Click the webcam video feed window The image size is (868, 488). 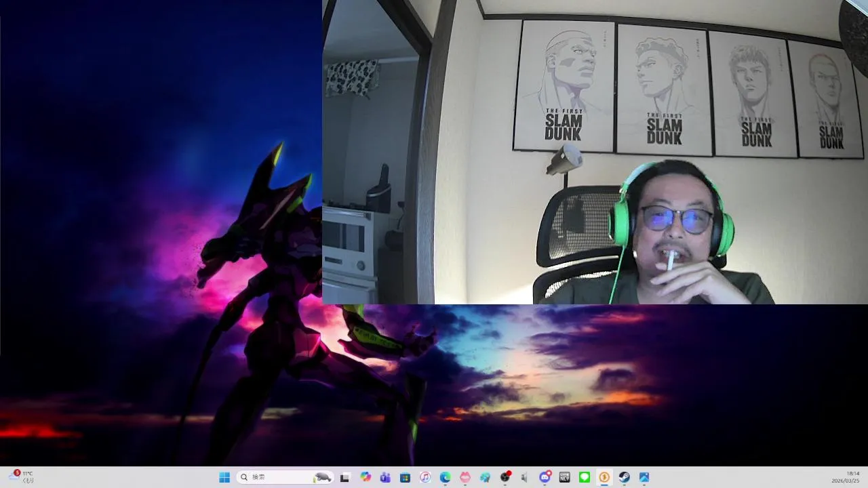click(595, 152)
